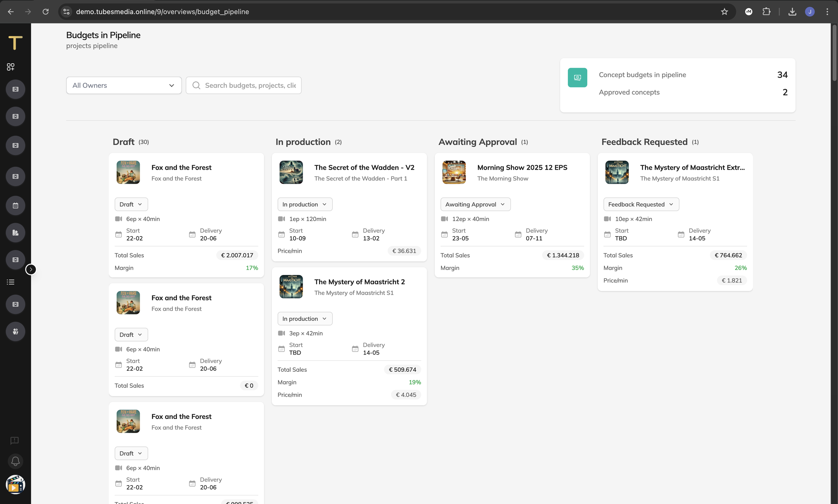Open Awaiting Approval status dropdown
838x504 pixels.
point(475,204)
